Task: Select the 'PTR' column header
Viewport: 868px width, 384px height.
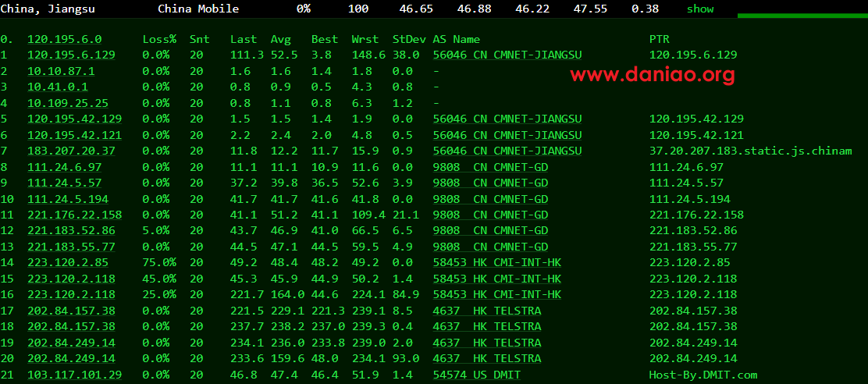Action: coord(660,39)
